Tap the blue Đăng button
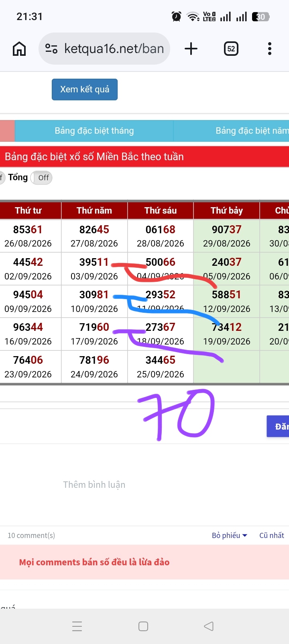 pyautogui.click(x=278, y=426)
